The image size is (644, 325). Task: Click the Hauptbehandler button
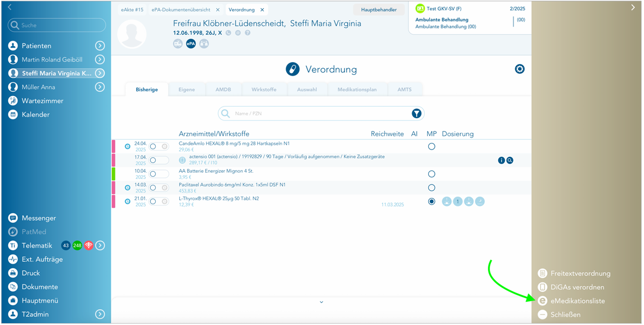(x=379, y=10)
